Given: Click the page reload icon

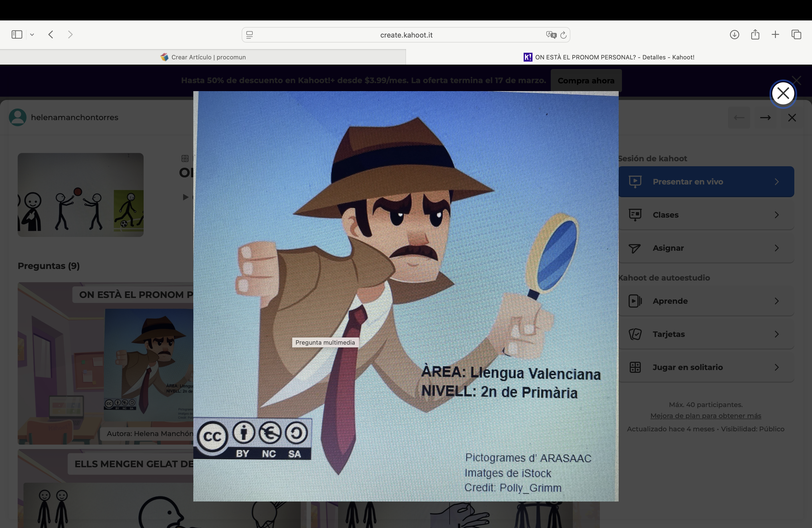Looking at the screenshot, I should pyautogui.click(x=563, y=35).
